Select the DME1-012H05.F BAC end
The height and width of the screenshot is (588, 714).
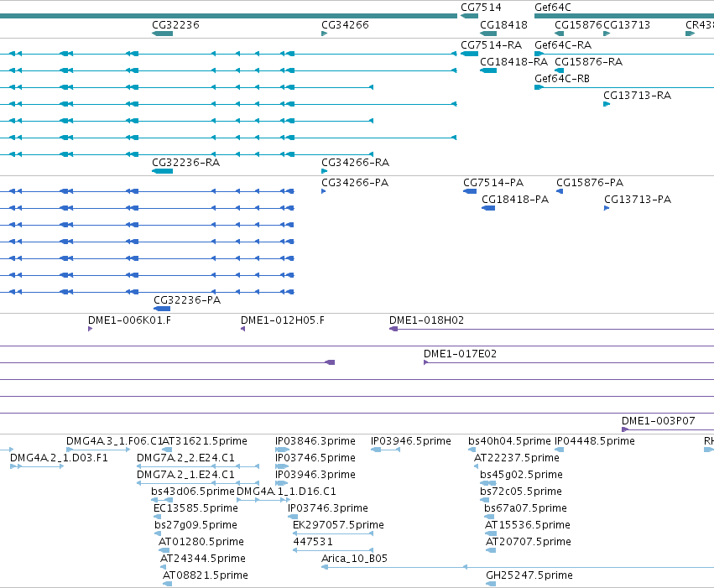point(242,329)
